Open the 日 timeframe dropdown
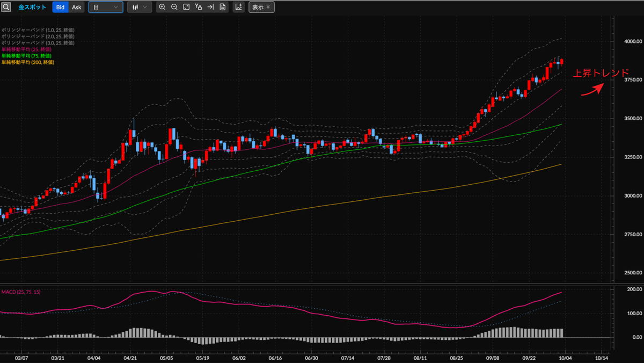Screen dimensions: 644x363 (106, 7)
